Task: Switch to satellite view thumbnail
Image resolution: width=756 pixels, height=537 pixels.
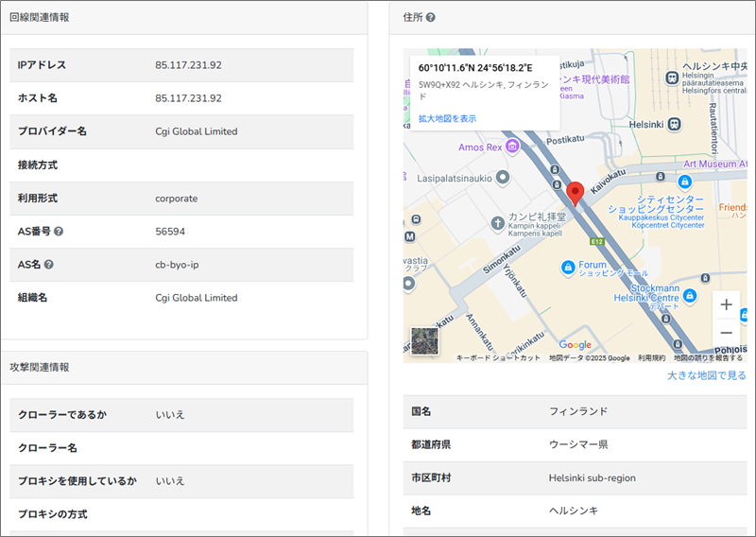Action: (425, 341)
